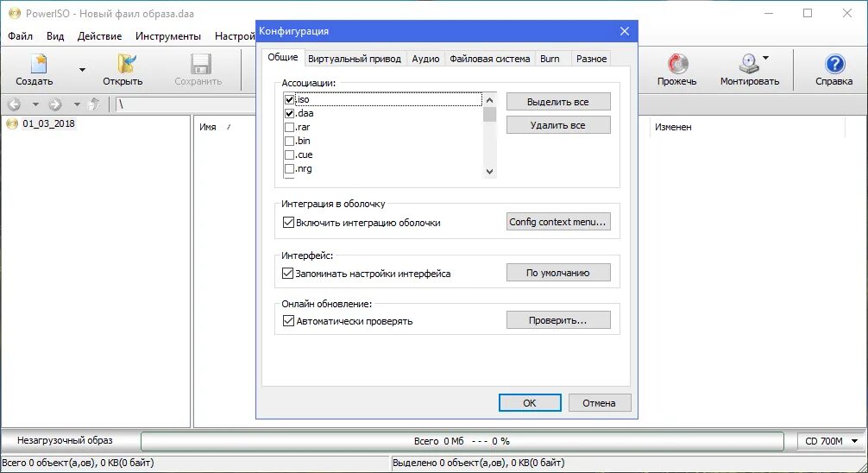Viewport: 868px width, 473px height.
Task: Select the 01_03_2018 disc tree item
Action: click(48, 123)
